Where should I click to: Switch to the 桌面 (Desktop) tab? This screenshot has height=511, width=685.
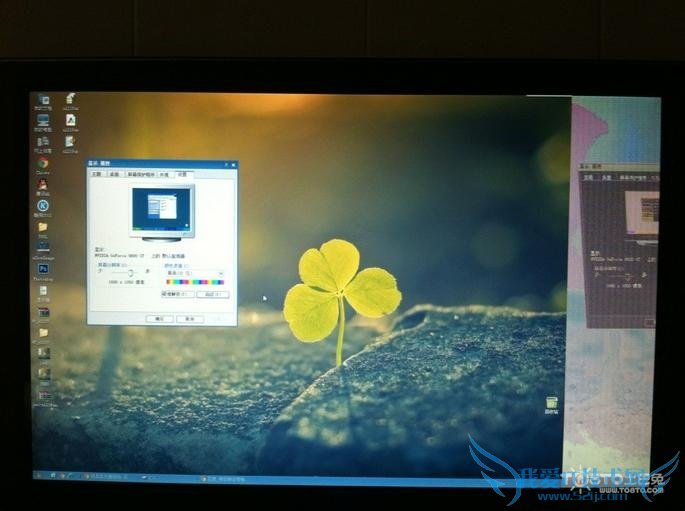click(x=114, y=174)
